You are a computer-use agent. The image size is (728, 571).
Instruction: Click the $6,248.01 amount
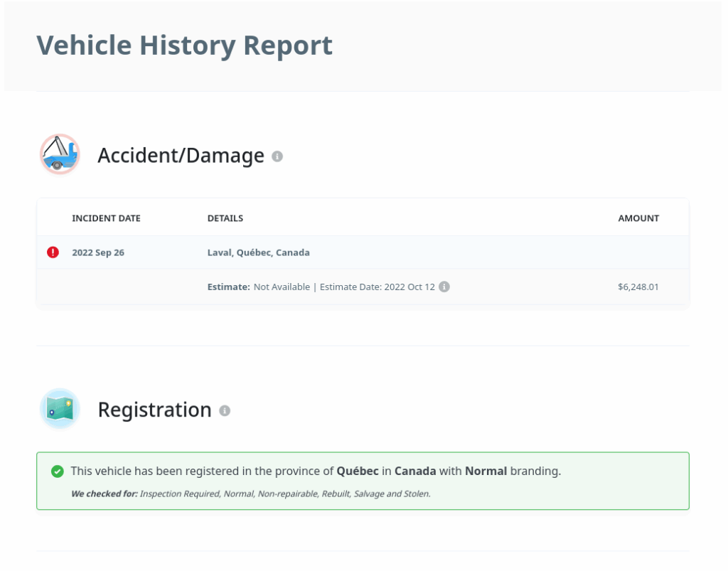tap(638, 287)
